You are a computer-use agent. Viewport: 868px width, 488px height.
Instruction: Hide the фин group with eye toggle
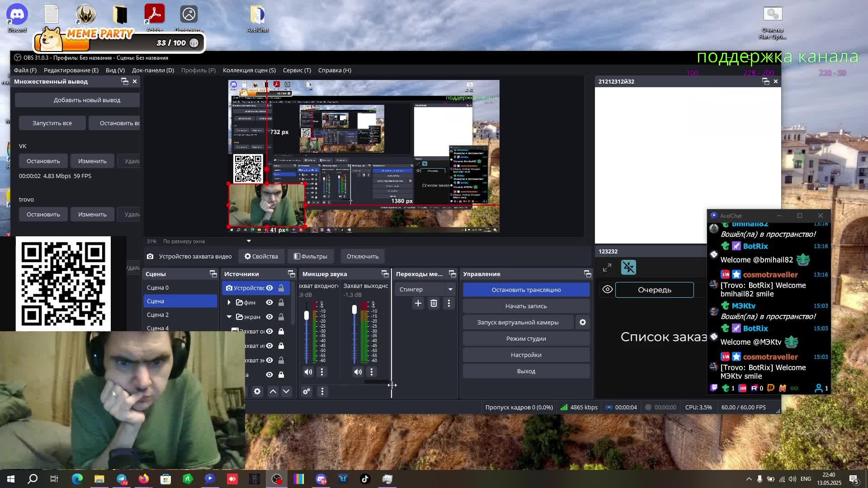(x=269, y=302)
